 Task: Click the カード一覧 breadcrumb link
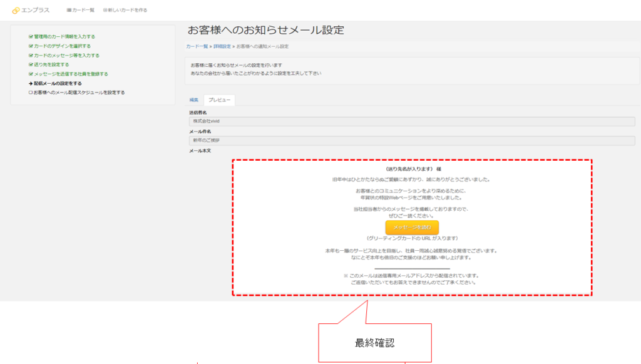(197, 46)
